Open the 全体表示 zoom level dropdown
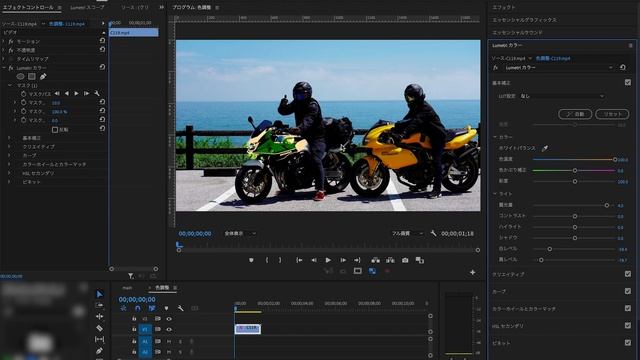The height and width of the screenshot is (360, 640). click(x=240, y=233)
